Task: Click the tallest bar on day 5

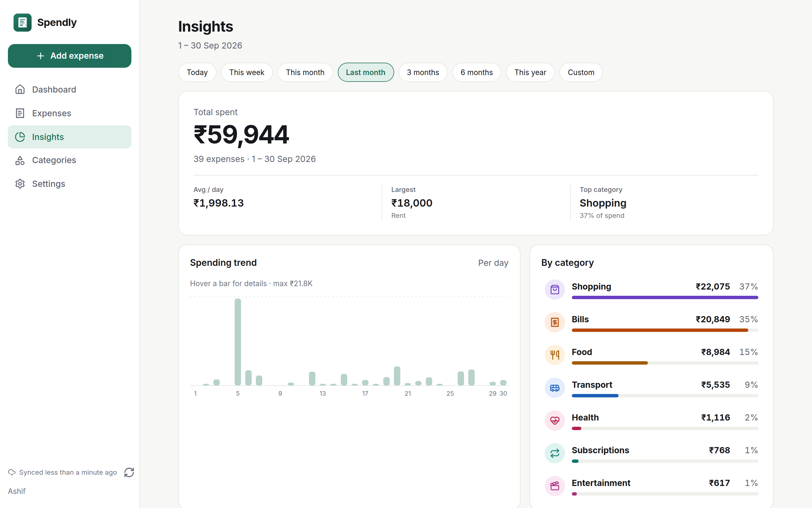Action: 238,342
